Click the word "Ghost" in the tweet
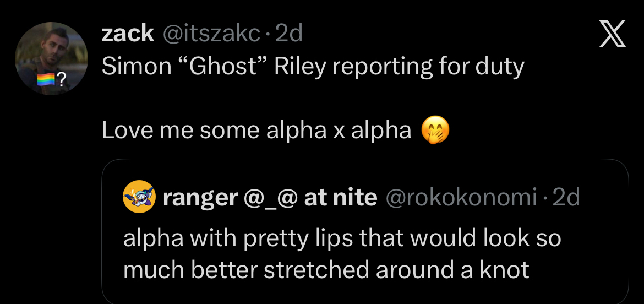 click(x=222, y=67)
